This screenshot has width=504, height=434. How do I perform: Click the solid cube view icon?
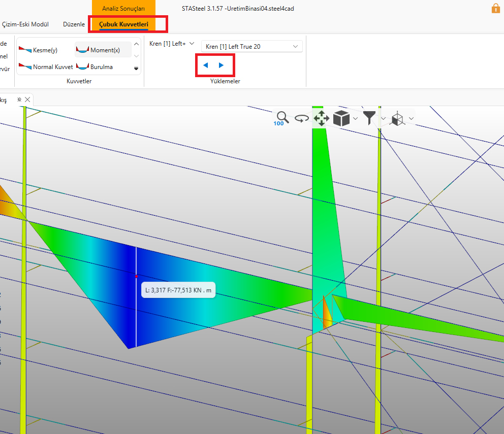[x=341, y=118]
